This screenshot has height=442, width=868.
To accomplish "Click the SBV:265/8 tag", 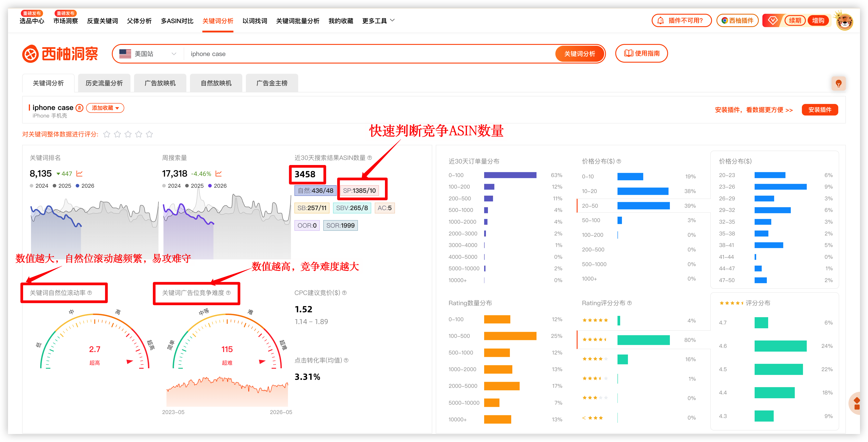I will click(x=352, y=208).
